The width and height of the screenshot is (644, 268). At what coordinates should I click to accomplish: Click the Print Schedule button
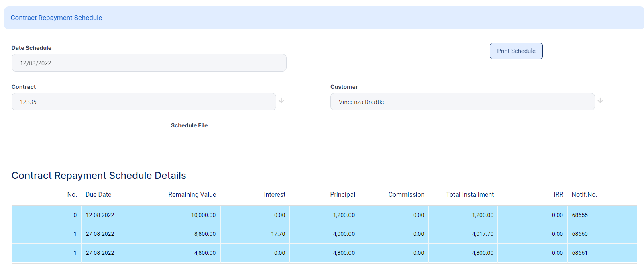[x=516, y=51]
